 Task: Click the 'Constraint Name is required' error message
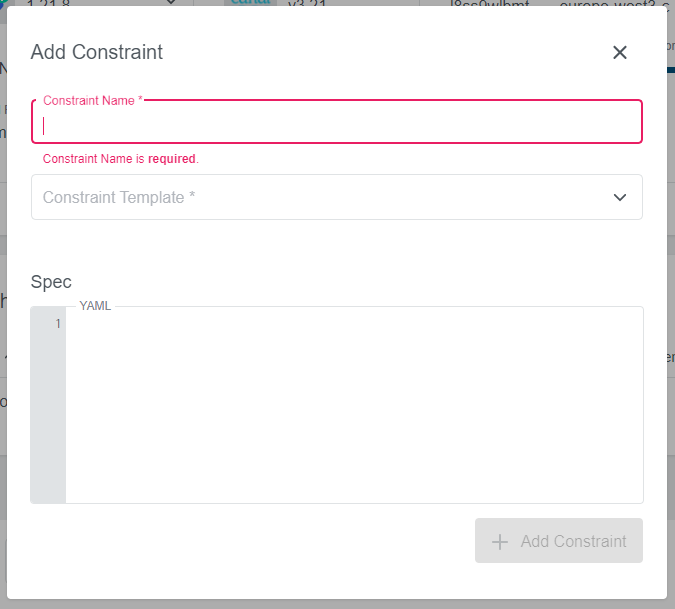coord(120,159)
